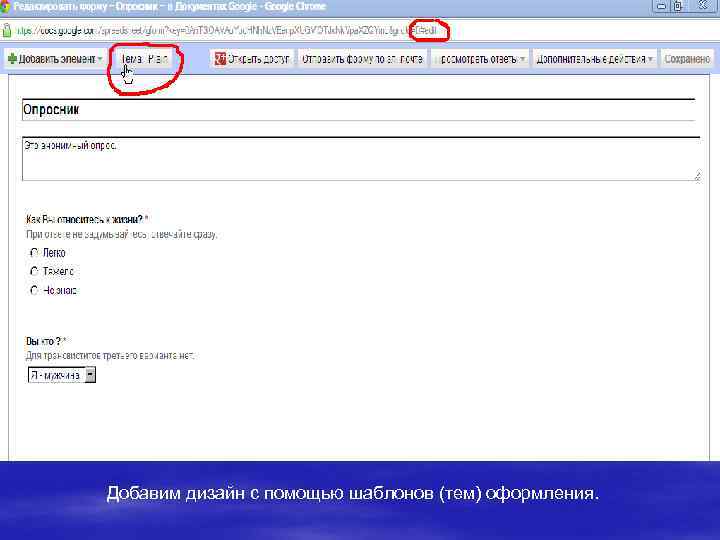
Task: Click the question text Вы кто?
Action: point(44,341)
